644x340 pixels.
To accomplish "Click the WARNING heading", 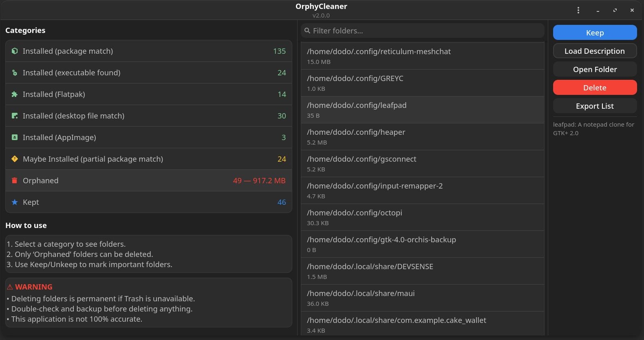I will tap(30, 287).
